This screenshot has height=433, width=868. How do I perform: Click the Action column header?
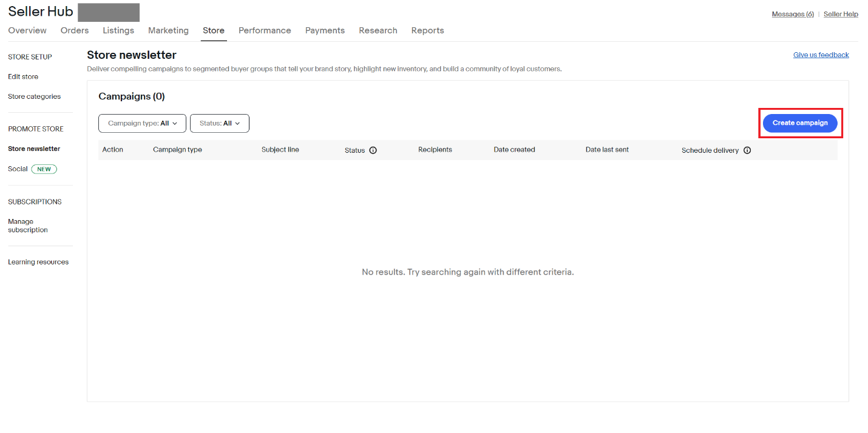pyautogui.click(x=113, y=150)
